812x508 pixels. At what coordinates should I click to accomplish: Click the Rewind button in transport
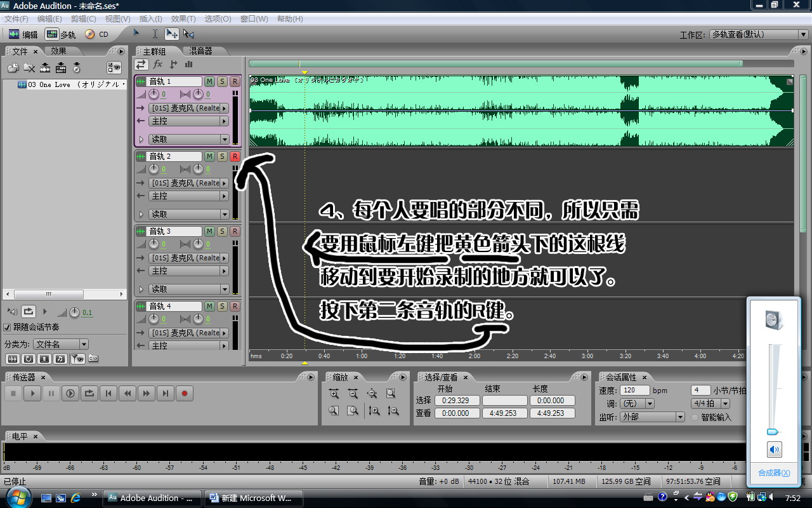pos(128,394)
